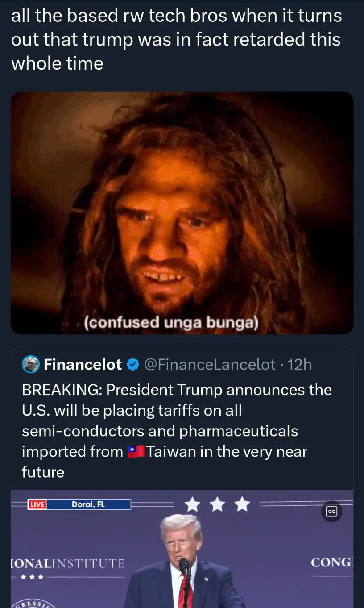The image size is (364, 608).
Task: Click the three large white stars above the speaker
Action: click(217, 504)
